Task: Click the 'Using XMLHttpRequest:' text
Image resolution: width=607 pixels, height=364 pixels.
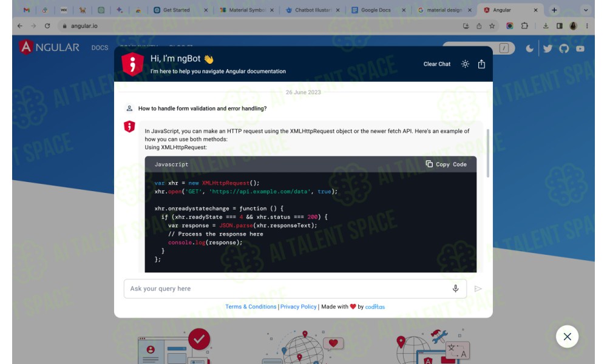Action: [x=176, y=147]
